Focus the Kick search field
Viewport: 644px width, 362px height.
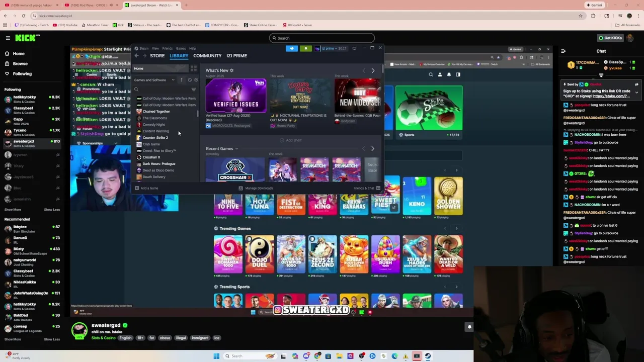[322, 38]
